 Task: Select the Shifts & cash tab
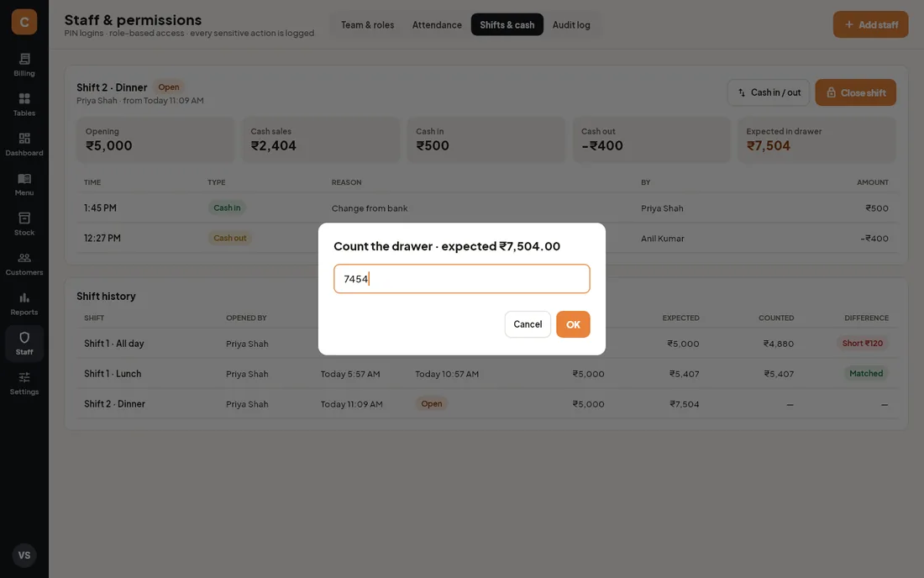(x=507, y=24)
